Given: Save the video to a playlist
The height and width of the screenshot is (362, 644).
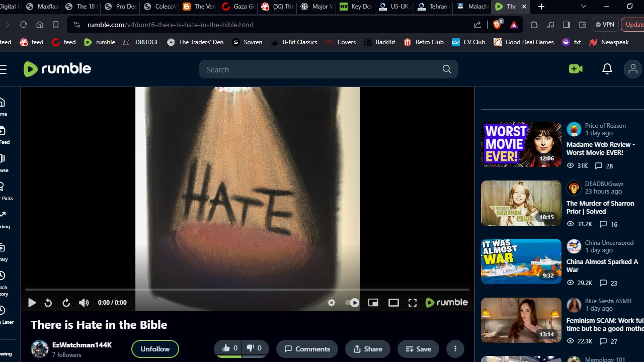Looking at the screenshot, I should click(418, 349).
